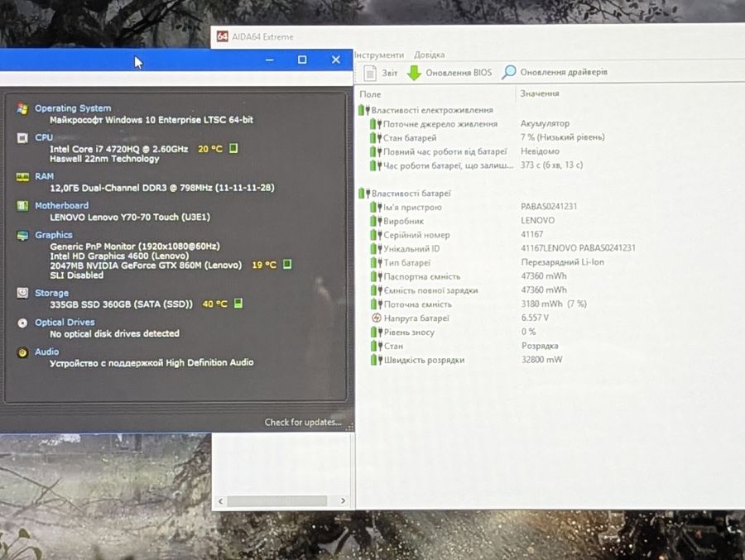
Task: Click the CPU temperature indicator icon at 20 °C
Action: pos(233,148)
